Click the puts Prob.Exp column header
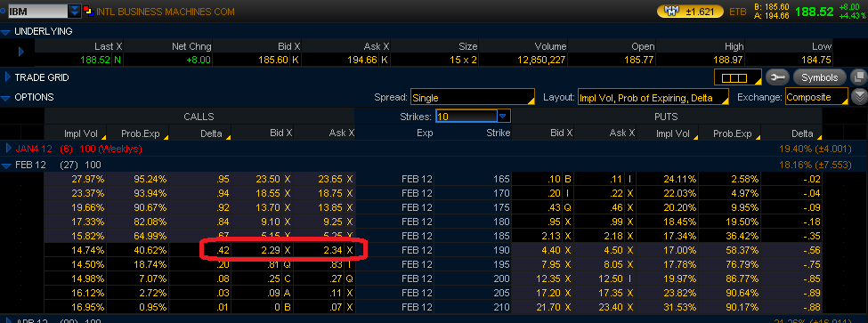The height and width of the screenshot is (323, 868). coord(732,133)
